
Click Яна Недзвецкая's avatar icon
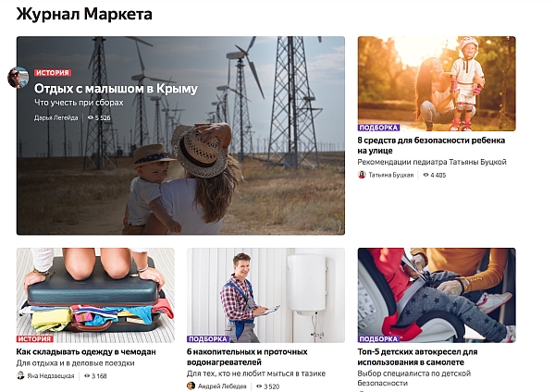tap(20, 375)
